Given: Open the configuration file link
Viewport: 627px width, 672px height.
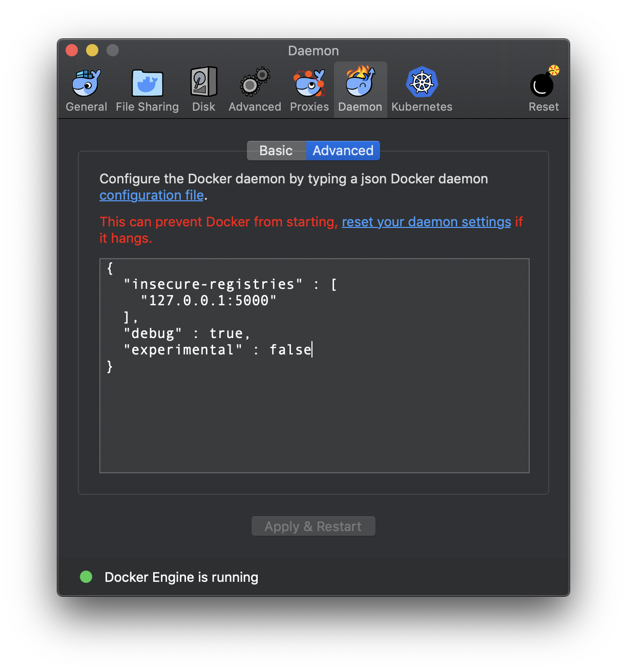Looking at the screenshot, I should pos(152,195).
